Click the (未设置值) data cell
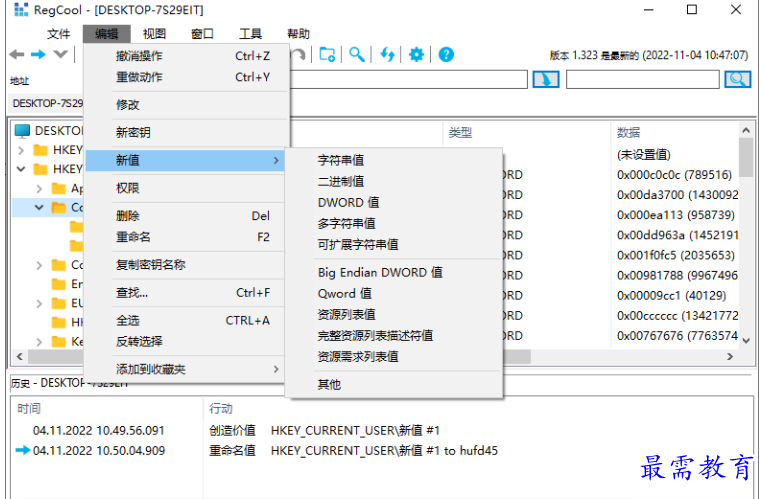 (x=643, y=155)
